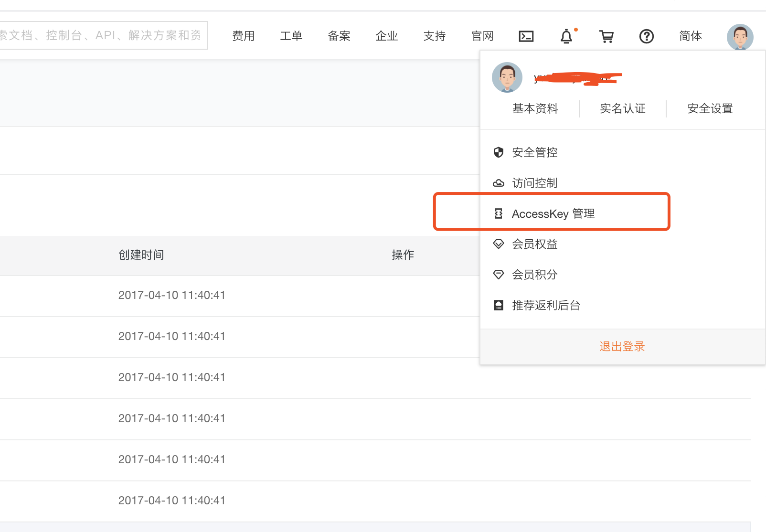Open the 工单 navigation item
766x532 pixels.
pos(291,36)
